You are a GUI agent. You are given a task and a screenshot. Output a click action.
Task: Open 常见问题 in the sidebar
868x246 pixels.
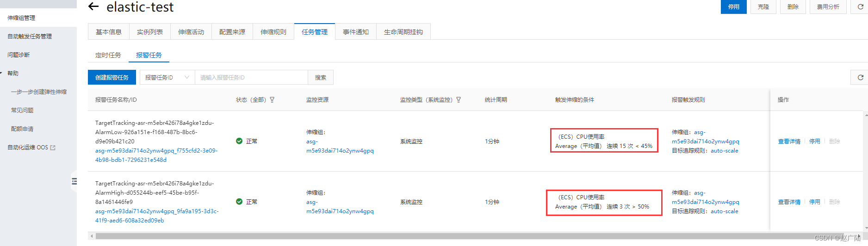click(22, 110)
